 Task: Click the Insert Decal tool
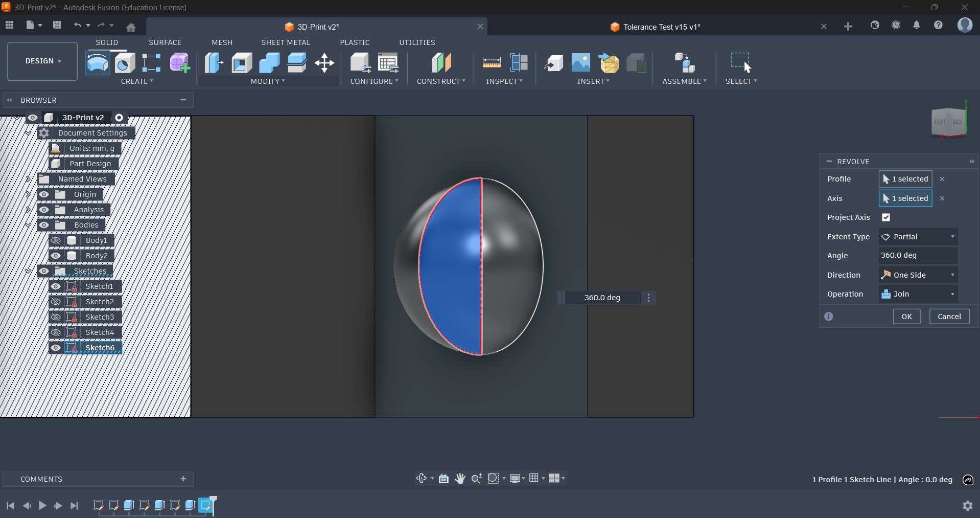pos(637,63)
